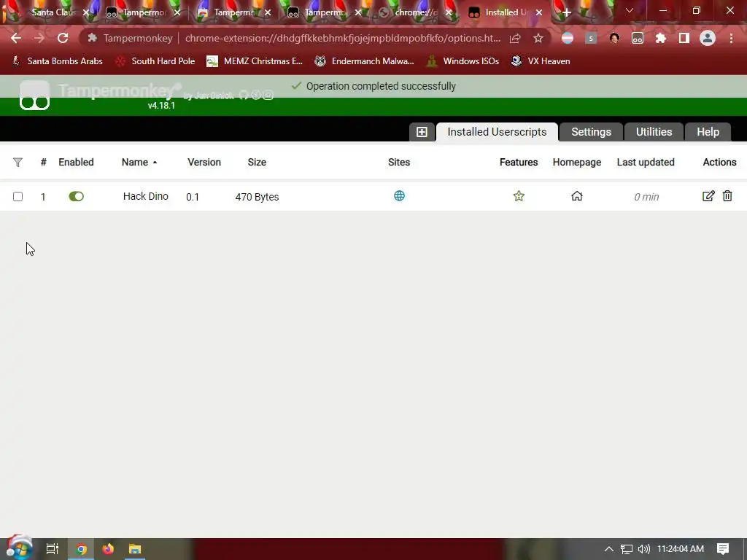Open Windows Start button

[x=19, y=548]
